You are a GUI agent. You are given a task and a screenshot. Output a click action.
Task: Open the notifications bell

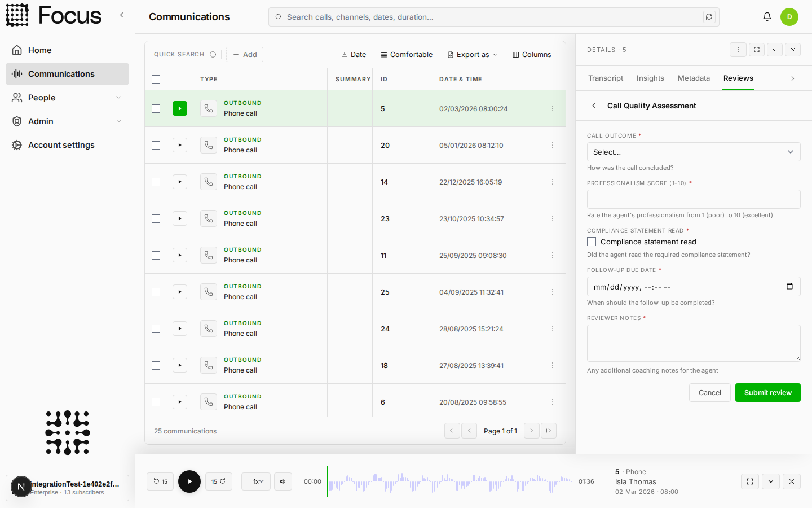767,17
